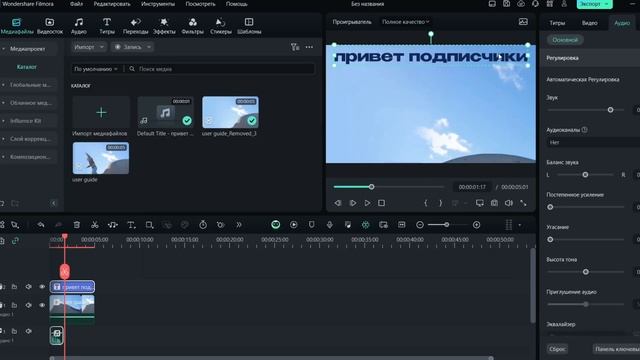This screenshot has width=640, height=360.
Task: Click the Импорт медиафайлов plus tile
Action: coord(101,113)
